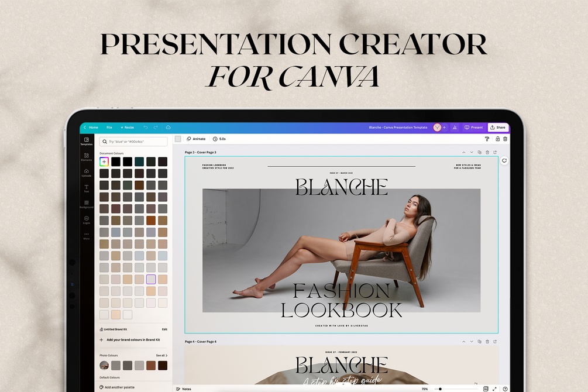This screenshot has height=392, width=588.
Task: Move Page 3 down with chevron
Action: pos(472,152)
